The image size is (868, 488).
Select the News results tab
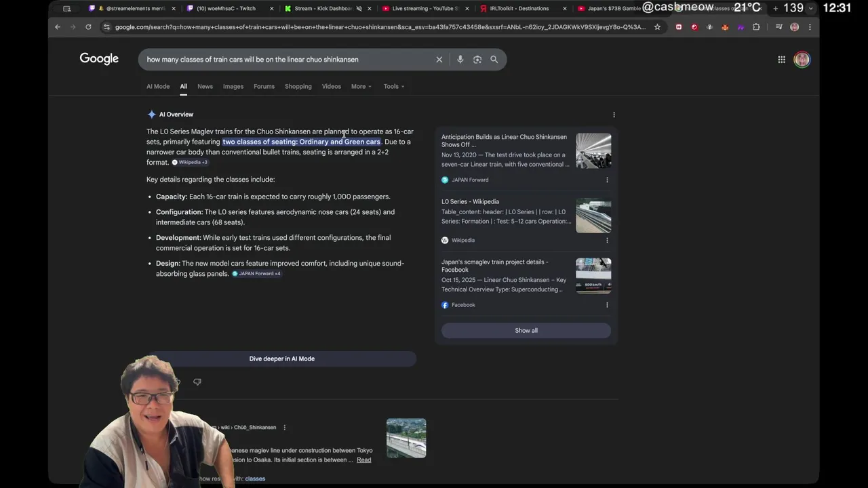pos(205,87)
